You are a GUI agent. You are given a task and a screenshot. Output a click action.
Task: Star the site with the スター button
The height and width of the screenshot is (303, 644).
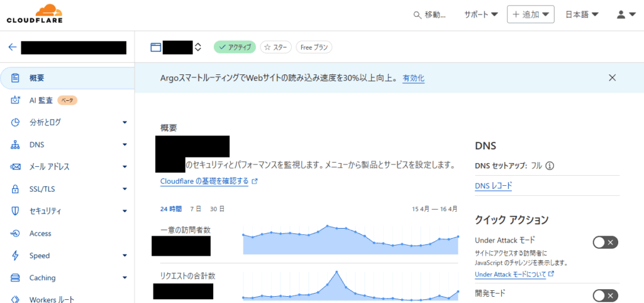pos(275,47)
